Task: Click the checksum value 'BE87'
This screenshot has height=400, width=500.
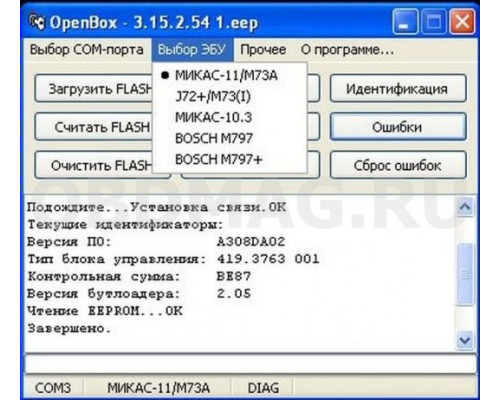Action: click(234, 276)
